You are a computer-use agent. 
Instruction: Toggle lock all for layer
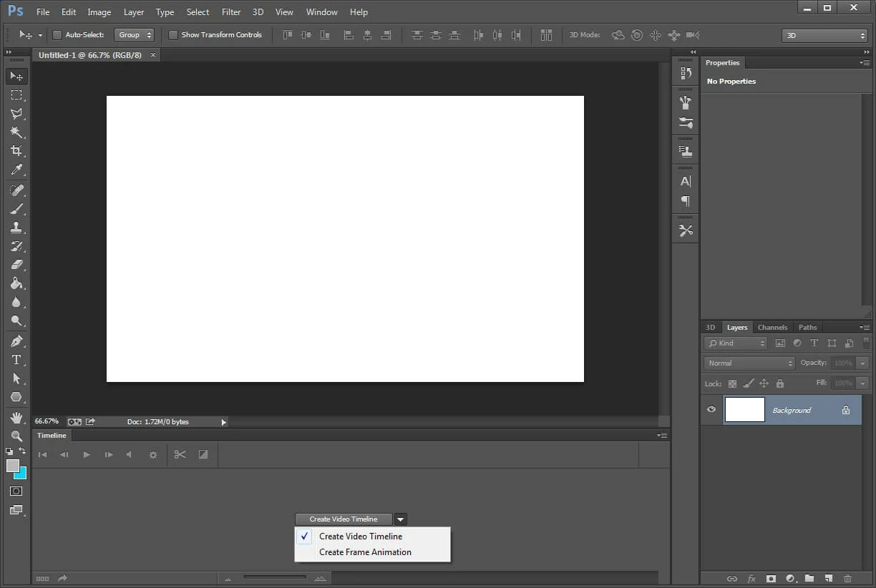tap(780, 383)
